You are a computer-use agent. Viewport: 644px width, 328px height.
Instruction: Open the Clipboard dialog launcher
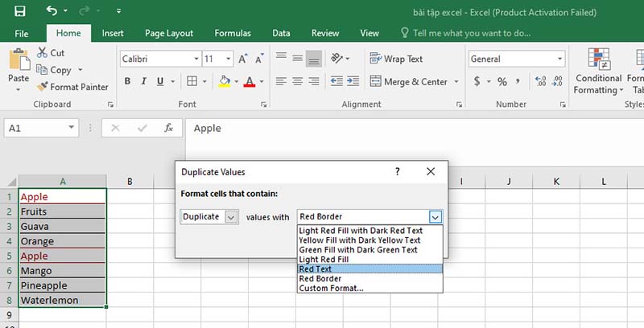pos(110,105)
